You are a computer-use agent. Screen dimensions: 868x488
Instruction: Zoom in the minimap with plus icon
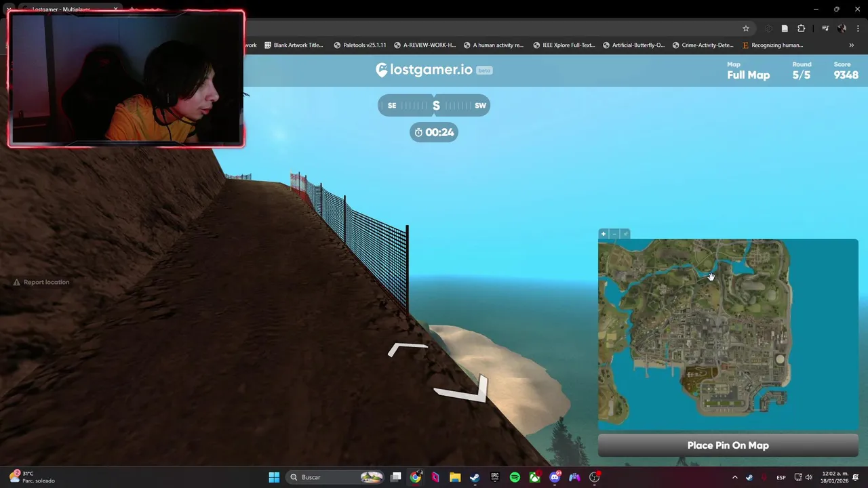(603, 234)
